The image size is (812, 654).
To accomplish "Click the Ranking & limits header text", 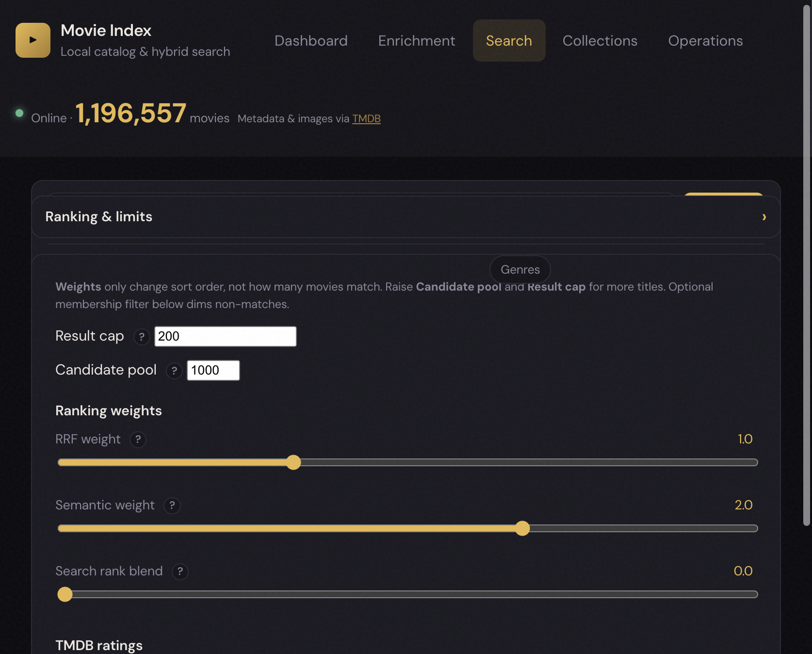I will point(99,217).
